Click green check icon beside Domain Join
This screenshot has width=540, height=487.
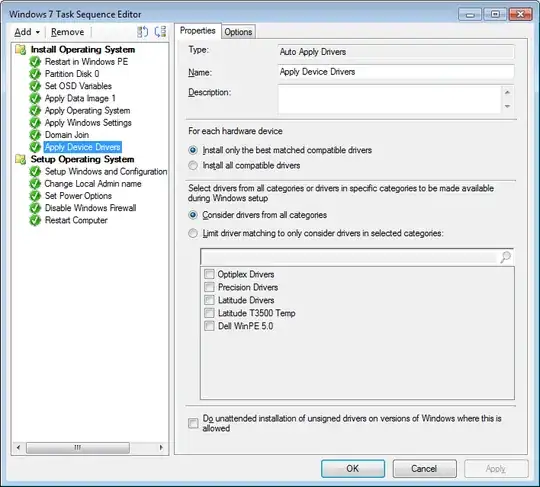[35, 135]
